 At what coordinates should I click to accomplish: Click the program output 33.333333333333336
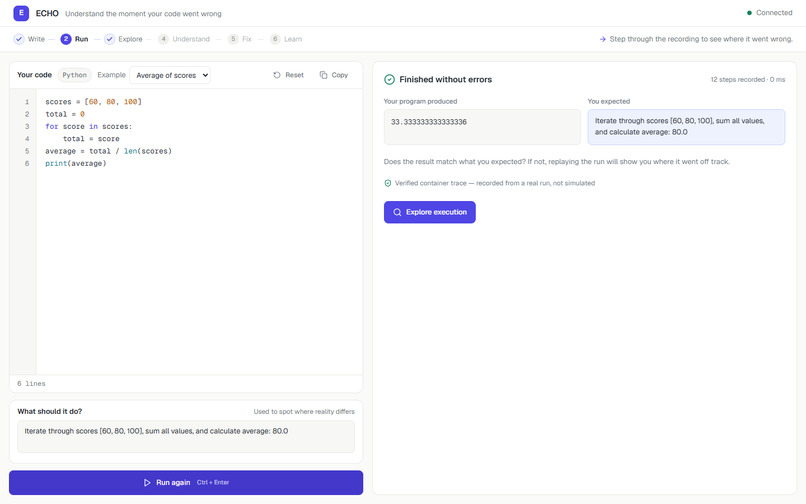point(429,122)
